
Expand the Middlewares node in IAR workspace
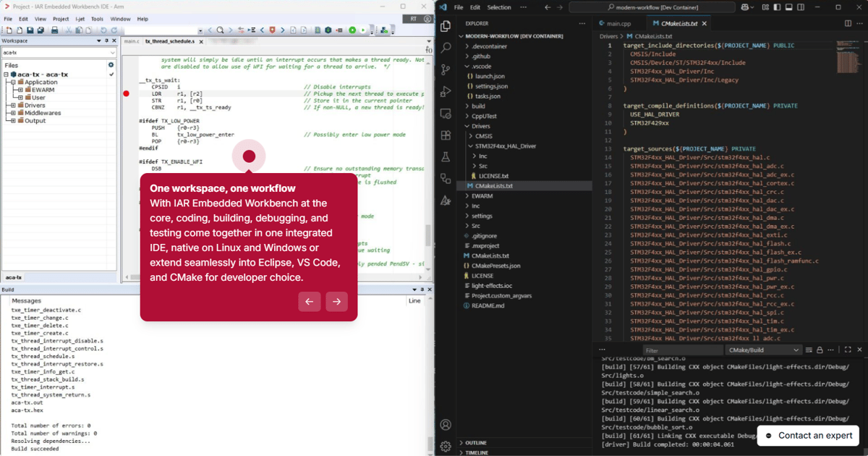(x=13, y=113)
